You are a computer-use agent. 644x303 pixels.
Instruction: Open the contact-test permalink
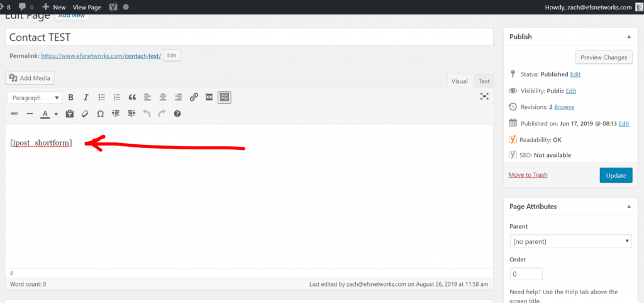[x=101, y=55]
